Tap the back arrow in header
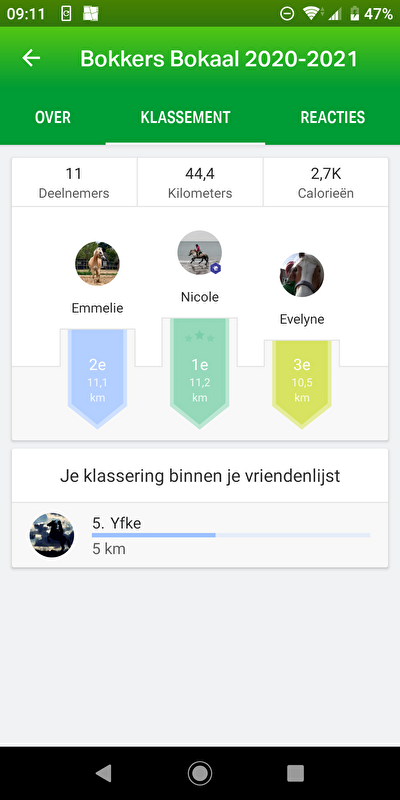The width and height of the screenshot is (400, 800). pos(31,58)
